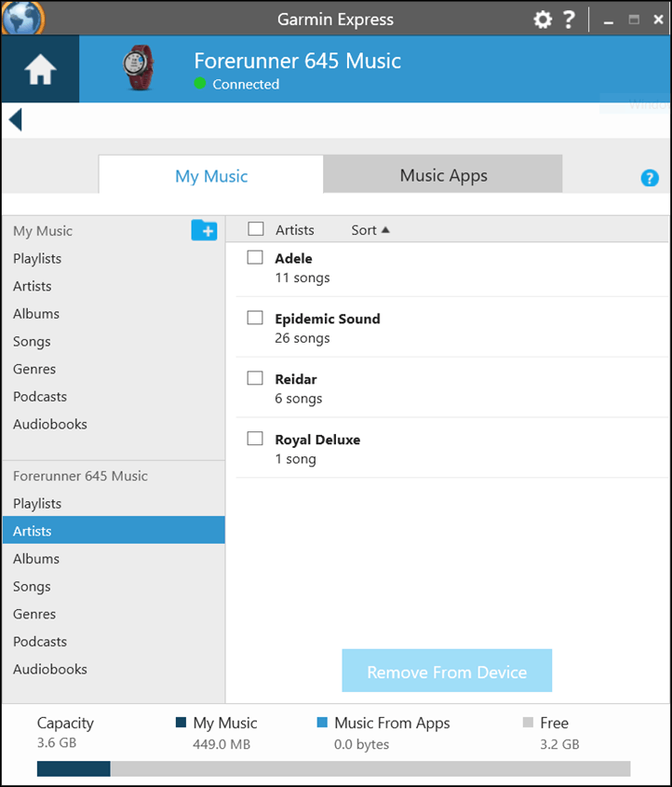Open the question mark help in title bar
The height and width of the screenshot is (787, 672).
coord(569,20)
